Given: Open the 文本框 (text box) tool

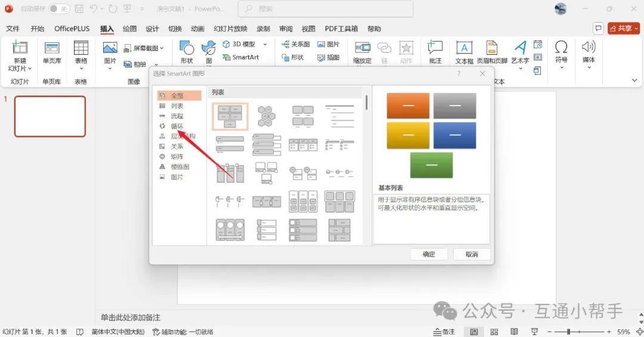Looking at the screenshot, I should coord(464,52).
